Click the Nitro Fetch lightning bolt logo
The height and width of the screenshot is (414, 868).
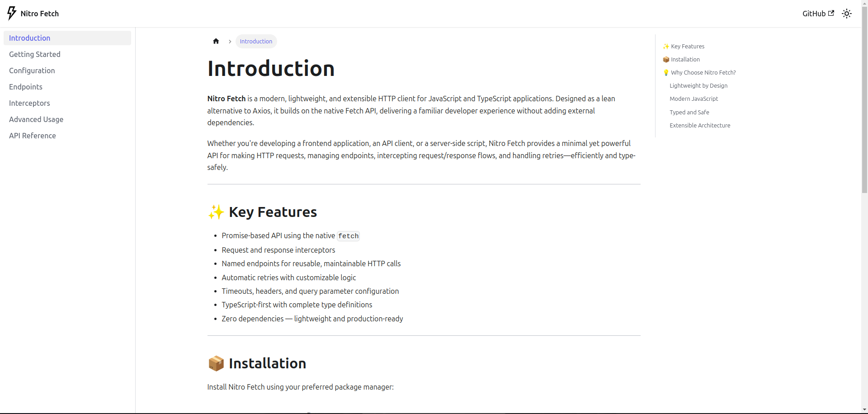coord(12,13)
